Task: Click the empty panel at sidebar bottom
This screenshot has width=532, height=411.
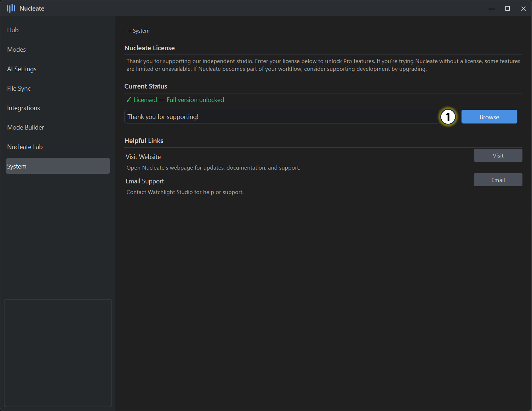Action: coord(58,353)
